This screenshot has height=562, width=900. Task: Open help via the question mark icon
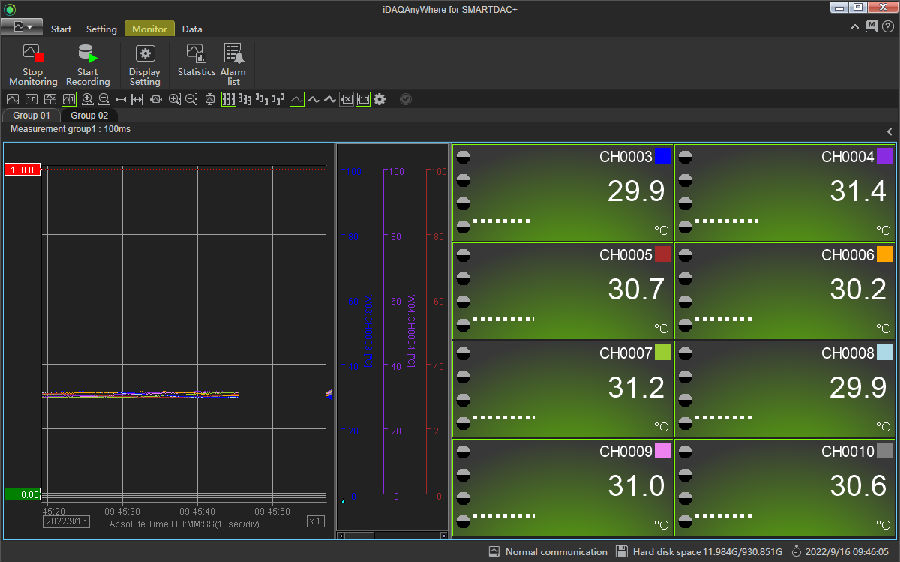pos(888,26)
